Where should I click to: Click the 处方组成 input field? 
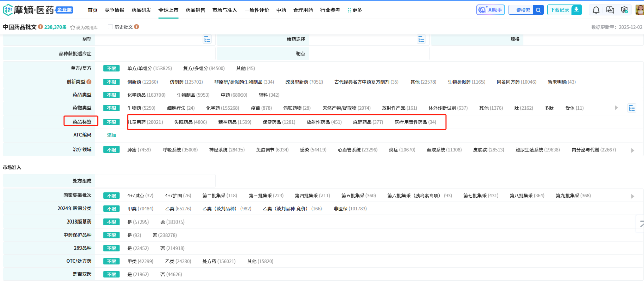[155, 181]
